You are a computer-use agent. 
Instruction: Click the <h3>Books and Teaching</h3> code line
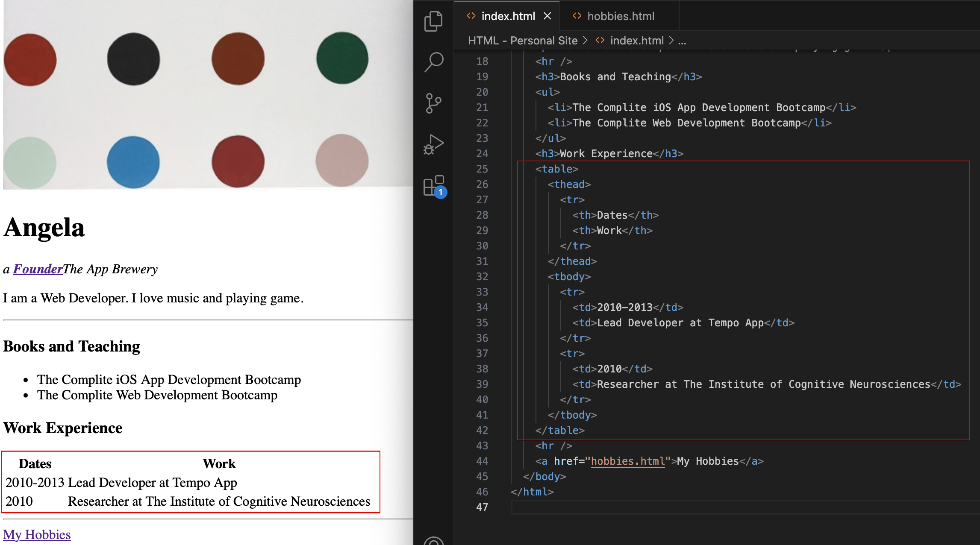point(618,77)
